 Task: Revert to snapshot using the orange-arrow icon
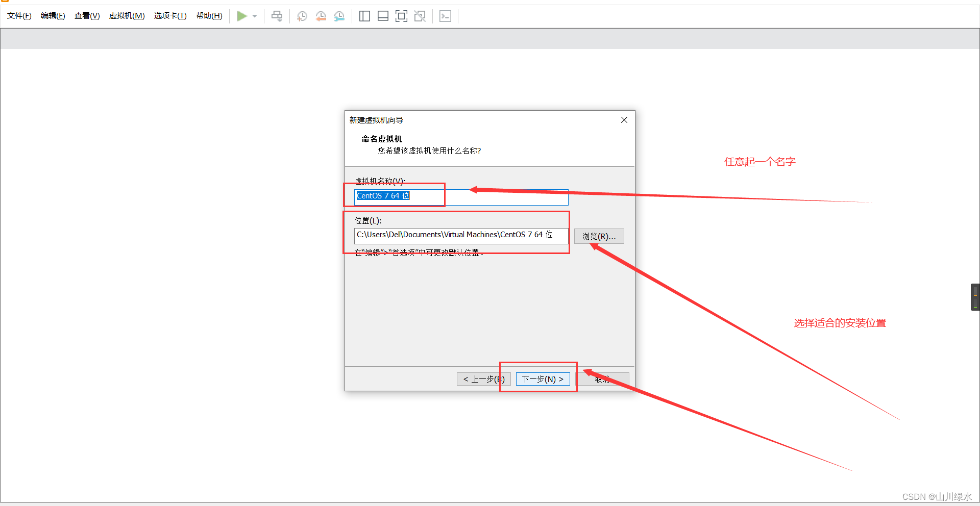[321, 16]
